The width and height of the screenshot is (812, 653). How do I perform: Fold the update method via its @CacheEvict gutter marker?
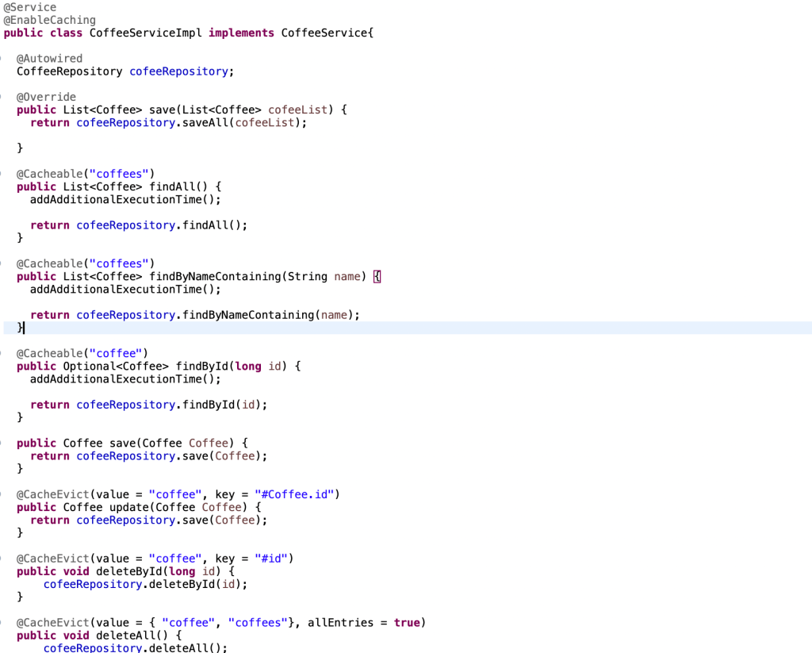click(2, 494)
